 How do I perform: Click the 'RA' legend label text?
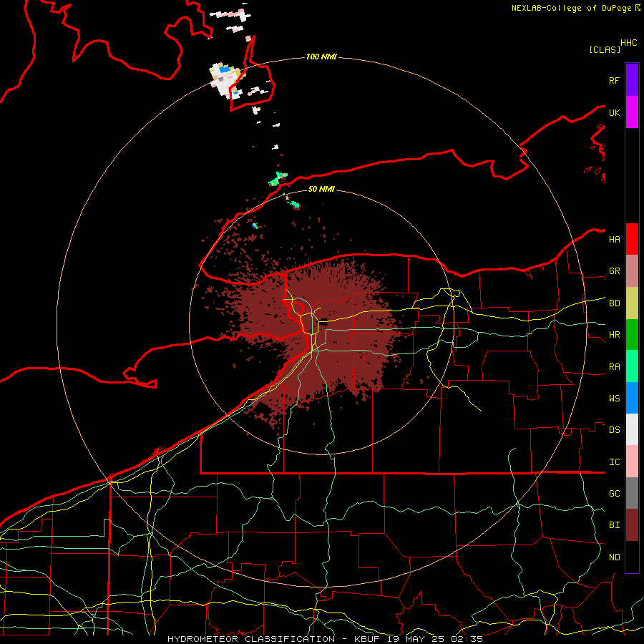coord(614,367)
